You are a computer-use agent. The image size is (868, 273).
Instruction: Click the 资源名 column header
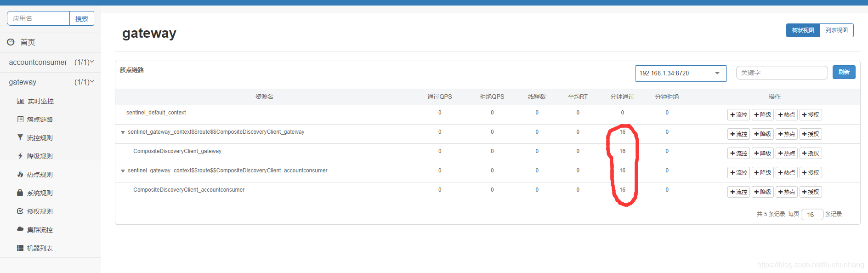click(264, 97)
